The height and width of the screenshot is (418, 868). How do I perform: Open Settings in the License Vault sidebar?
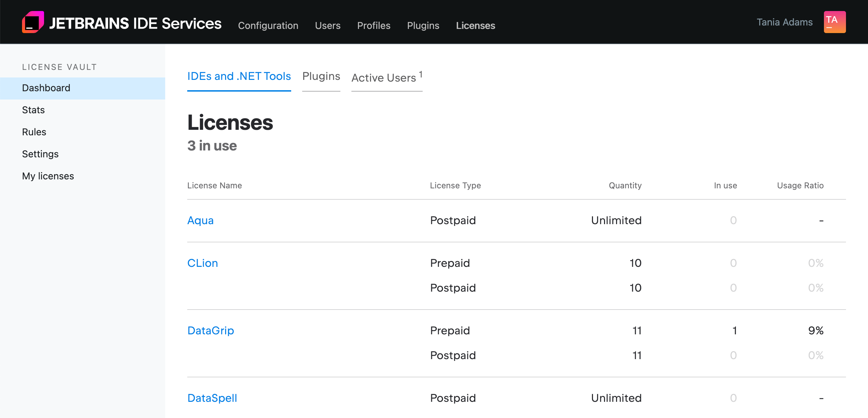click(x=40, y=154)
